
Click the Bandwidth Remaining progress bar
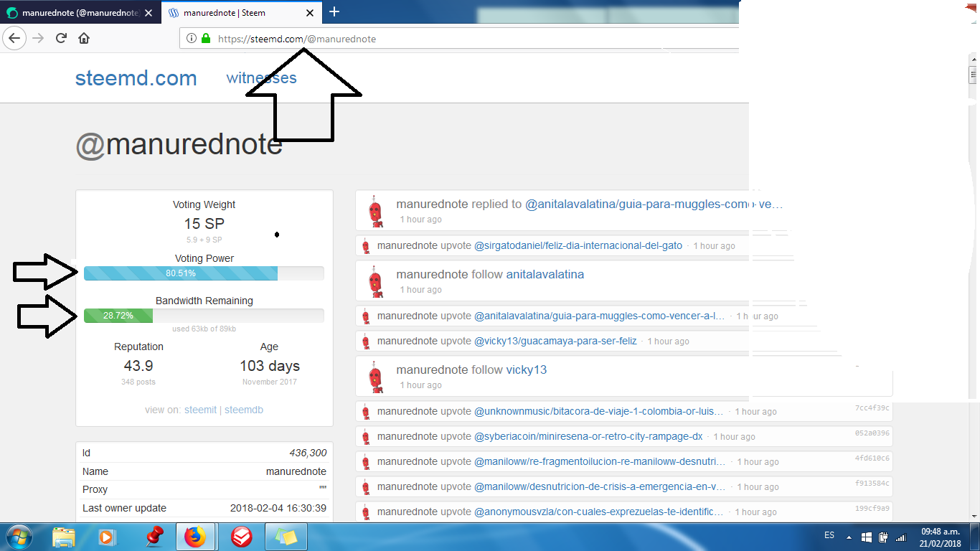point(204,316)
